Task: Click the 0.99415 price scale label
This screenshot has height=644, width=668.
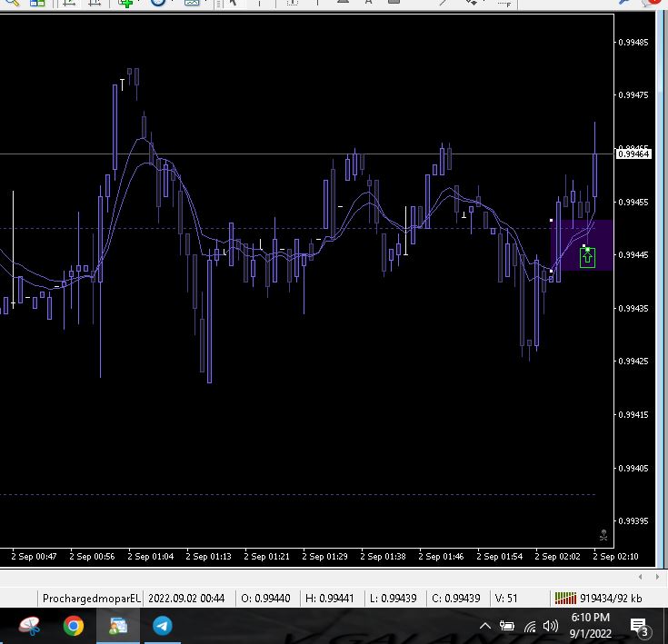Action: 633,414
